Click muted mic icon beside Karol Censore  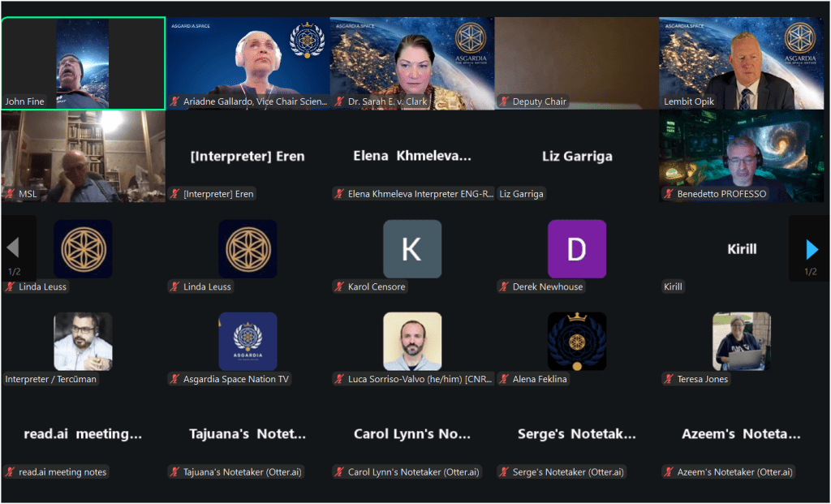(339, 286)
